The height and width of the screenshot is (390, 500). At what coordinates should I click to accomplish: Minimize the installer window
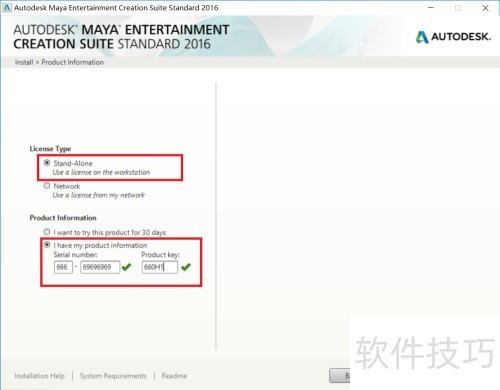point(431,7)
